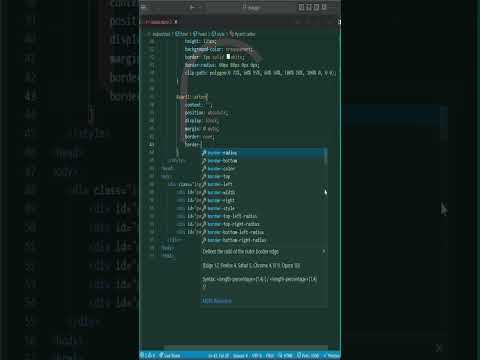Click the line and column status item
480x360 pixels.
(219, 356)
